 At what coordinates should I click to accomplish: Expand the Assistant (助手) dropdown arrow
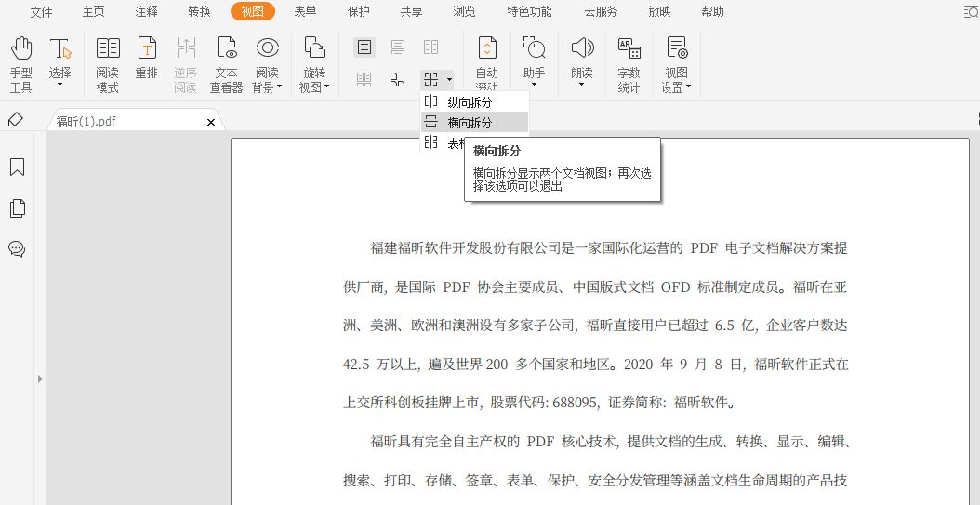pos(535,85)
